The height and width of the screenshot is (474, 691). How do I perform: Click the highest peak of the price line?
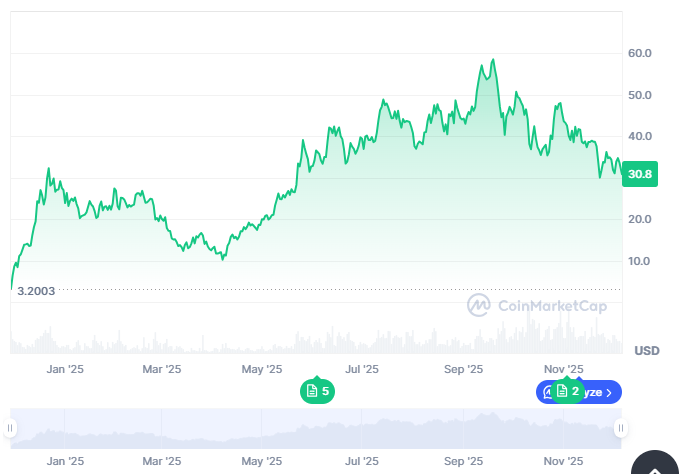pos(493,61)
